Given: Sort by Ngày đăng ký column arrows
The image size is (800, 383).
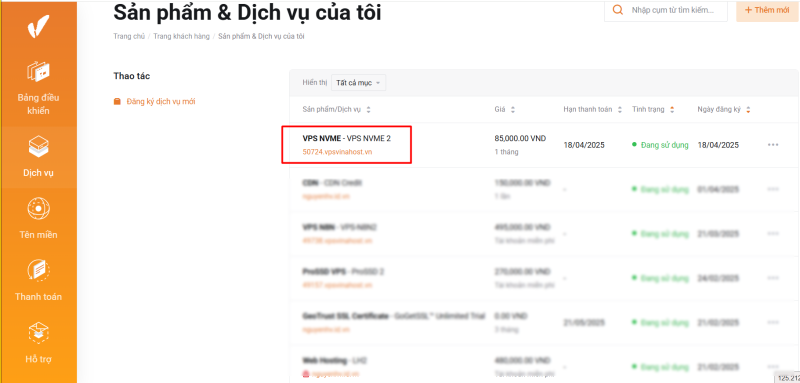Looking at the screenshot, I should [748, 110].
